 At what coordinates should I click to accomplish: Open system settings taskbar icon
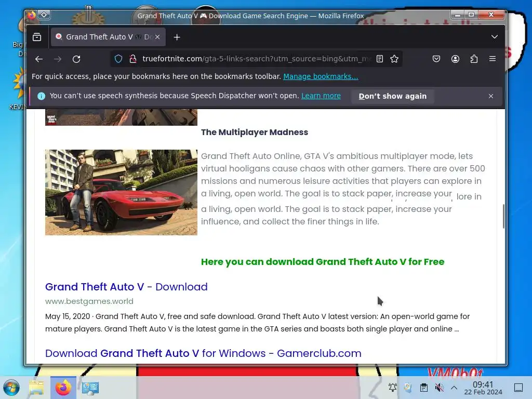click(90, 388)
